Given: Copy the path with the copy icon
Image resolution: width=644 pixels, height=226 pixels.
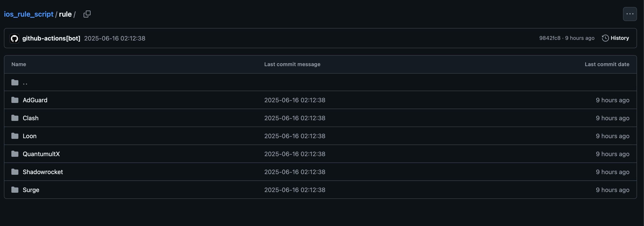Looking at the screenshot, I should [87, 14].
